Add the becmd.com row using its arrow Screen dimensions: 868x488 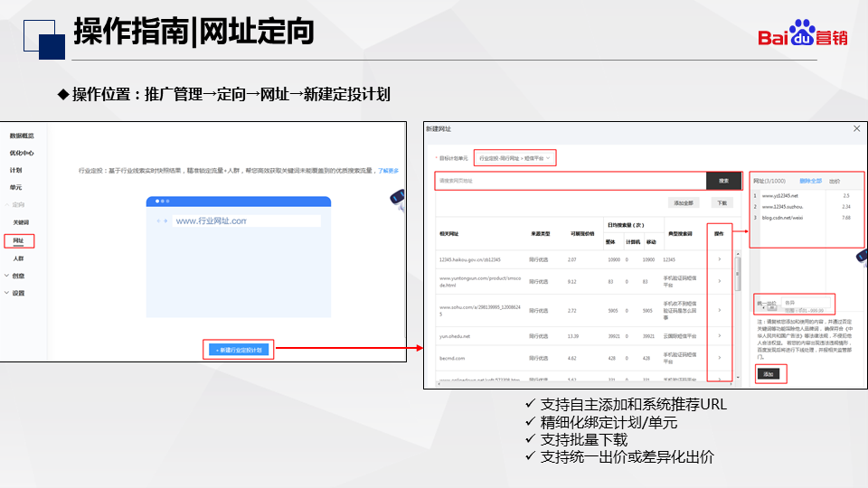720,358
